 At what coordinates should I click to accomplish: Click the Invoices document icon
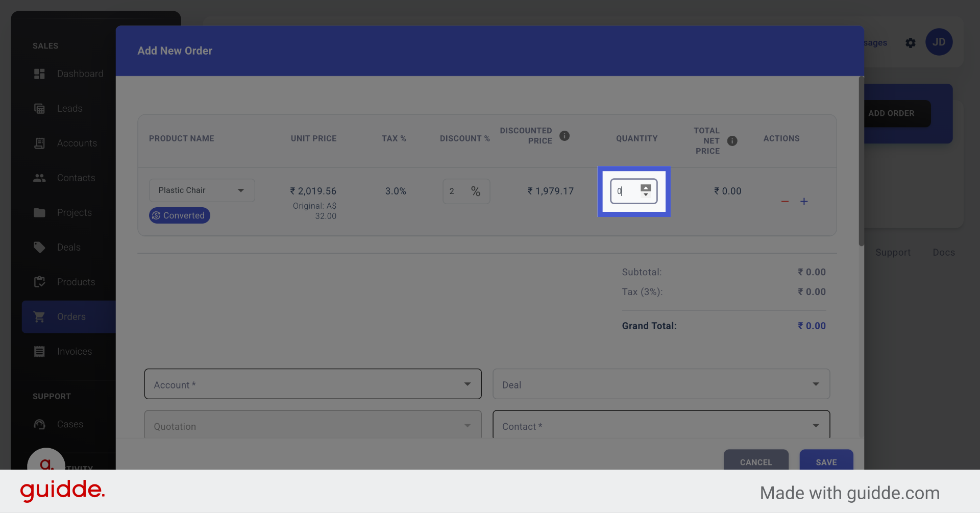coord(39,351)
